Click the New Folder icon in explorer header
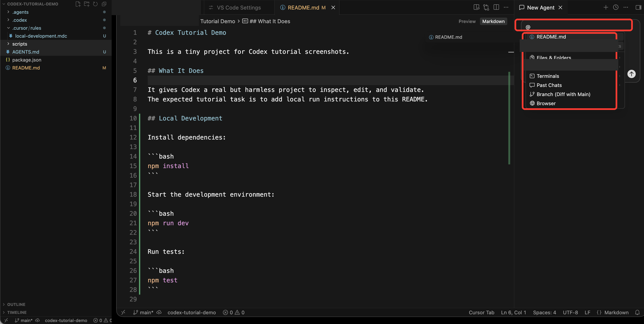 (x=87, y=4)
